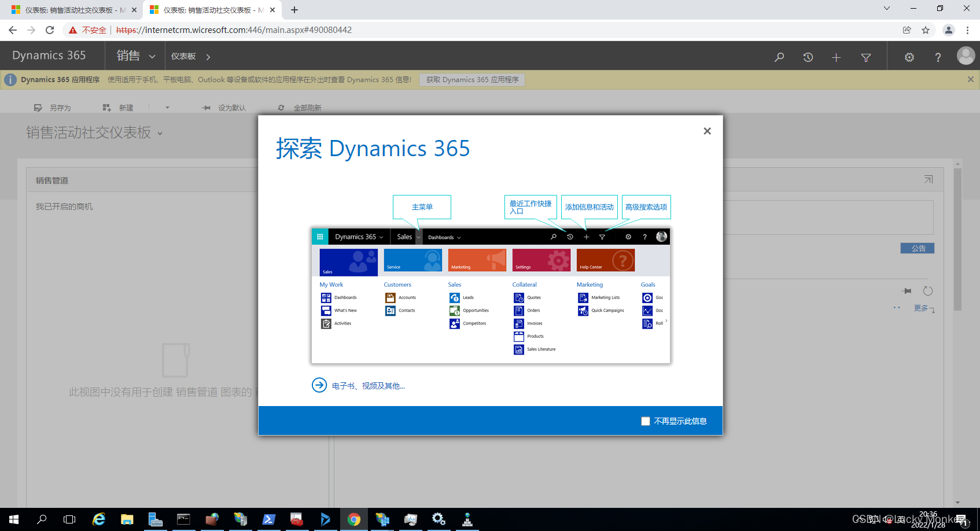Viewport: 980px width, 531px height.
Task: Click the Dynamics 365 home logo
Action: click(x=49, y=56)
